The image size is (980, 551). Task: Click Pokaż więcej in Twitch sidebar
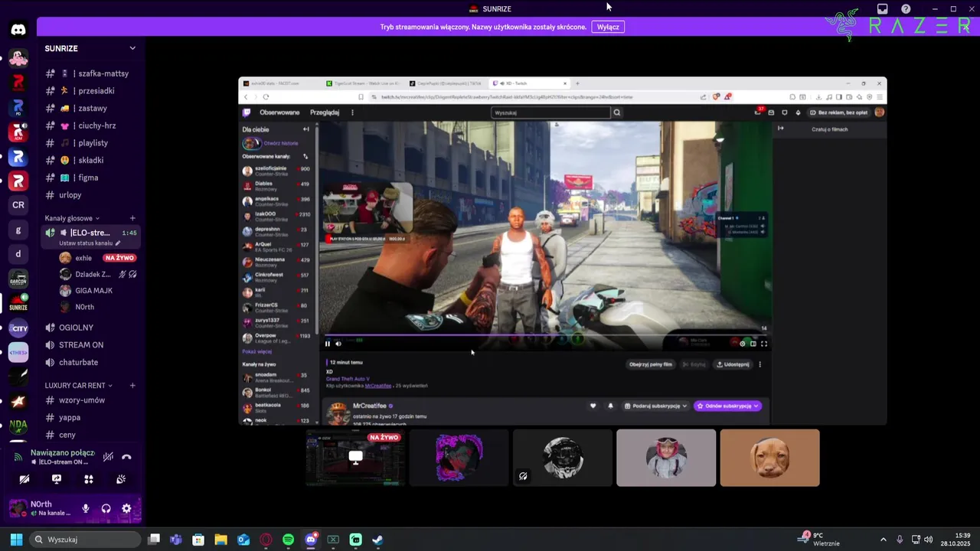pos(257,351)
